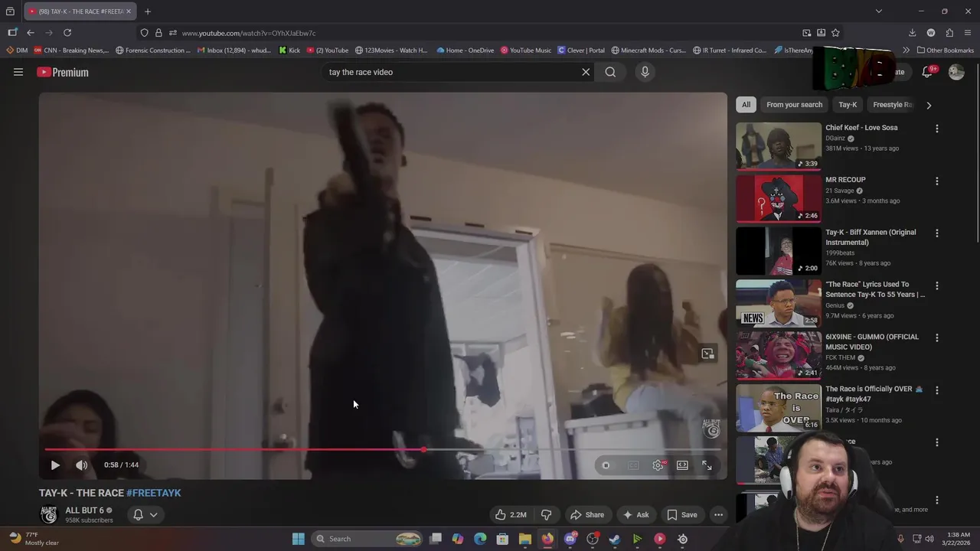Screen dimensions: 980x551
Task: Seek on the red video progress bar
Action: pos(383,449)
